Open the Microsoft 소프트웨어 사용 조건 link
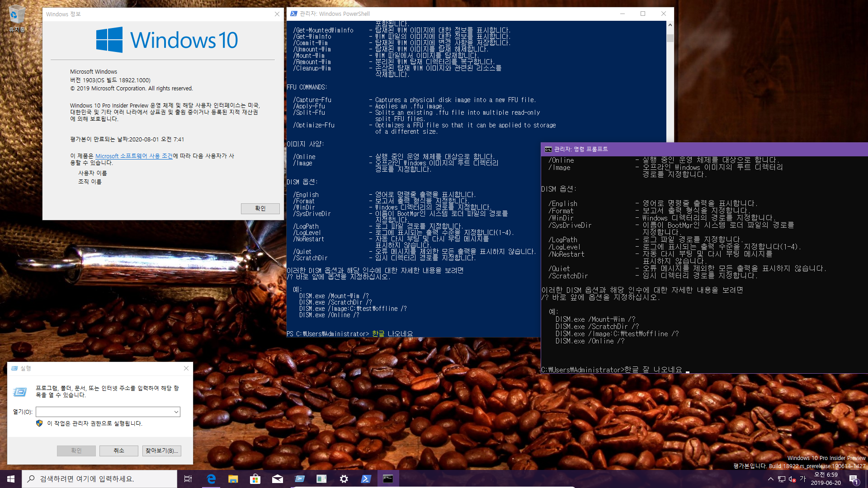This screenshot has height=488, width=868. point(134,156)
